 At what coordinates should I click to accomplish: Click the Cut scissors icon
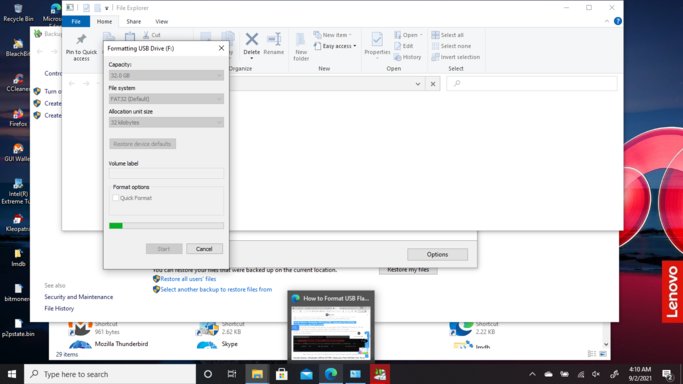click(x=146, y=35)
